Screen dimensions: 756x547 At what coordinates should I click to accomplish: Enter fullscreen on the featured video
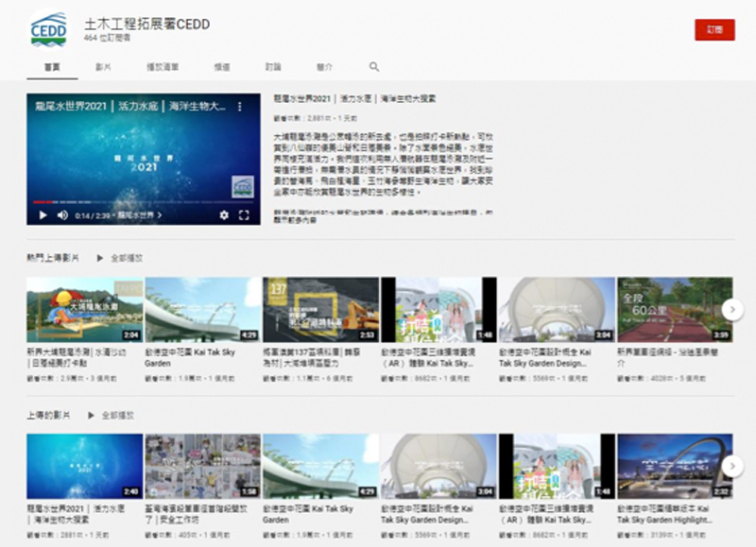coord(245,215)
